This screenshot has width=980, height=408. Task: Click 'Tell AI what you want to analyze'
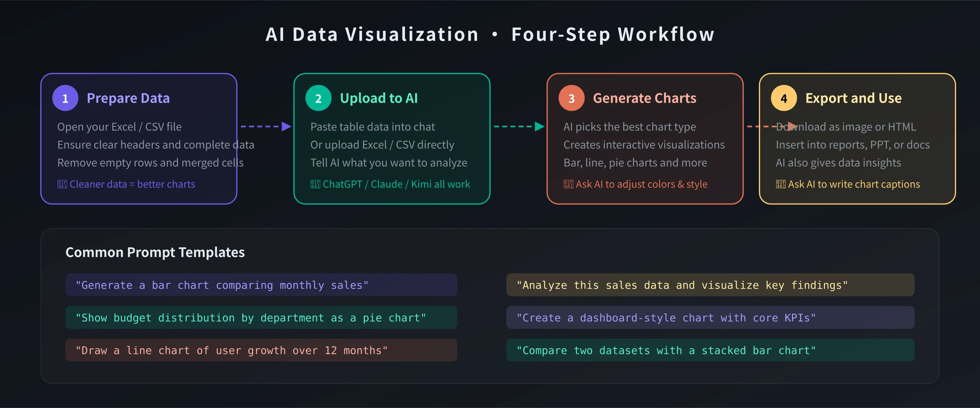[389, 163]
